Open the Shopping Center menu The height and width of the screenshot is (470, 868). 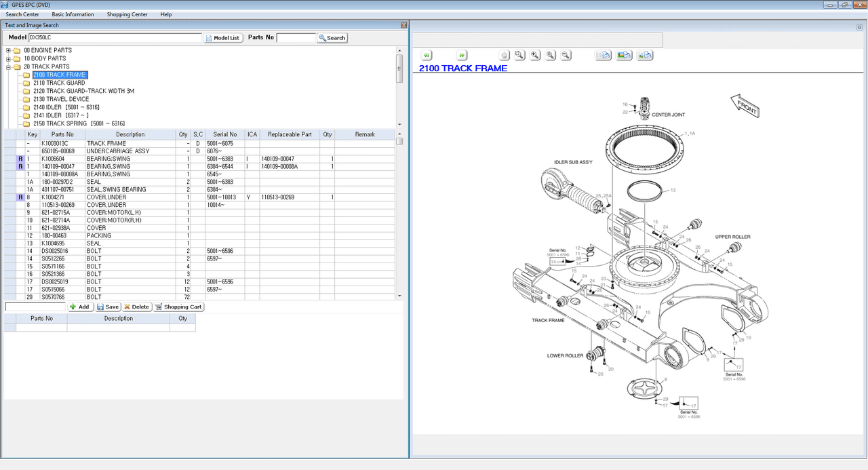[127, 14]
